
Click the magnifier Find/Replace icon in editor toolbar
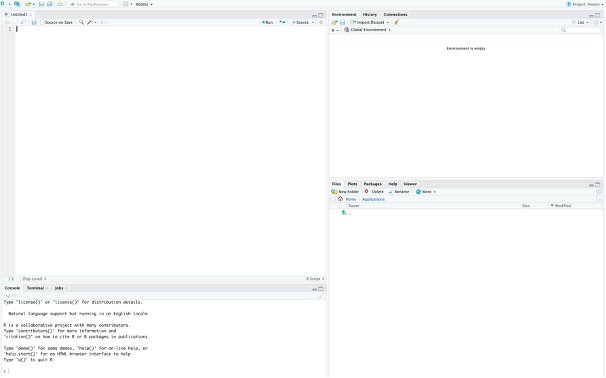[x=81, y=22]
